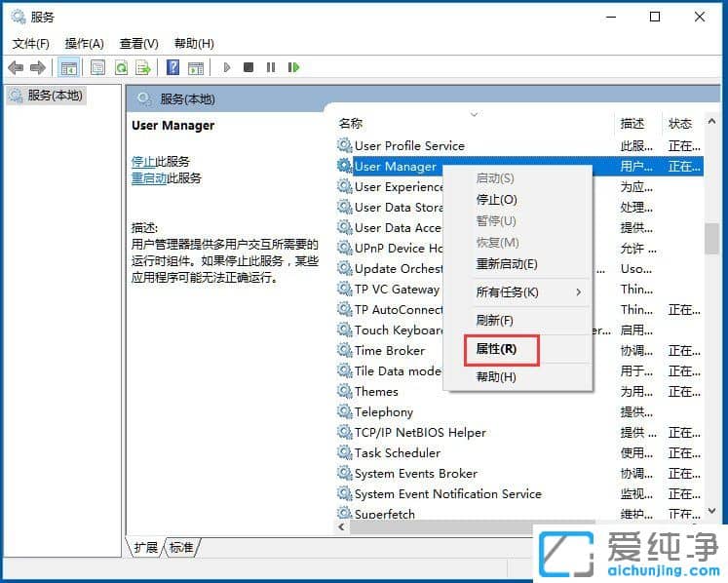Choose 帮助(H) in the context menu

pos(518,376)
